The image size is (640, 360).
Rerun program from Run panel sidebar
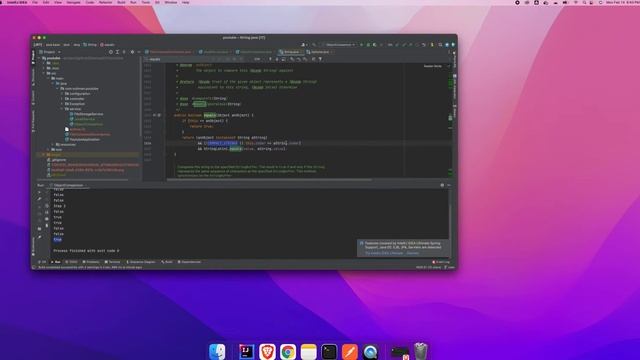click(x=40, y=192)
